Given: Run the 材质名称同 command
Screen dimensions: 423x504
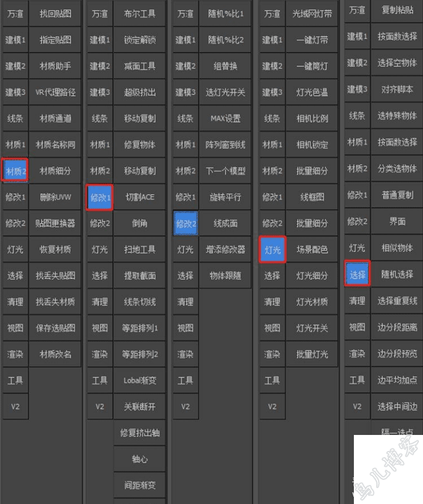Looking at the screenshot, I should pyautogui.click(x=55, y=145).
